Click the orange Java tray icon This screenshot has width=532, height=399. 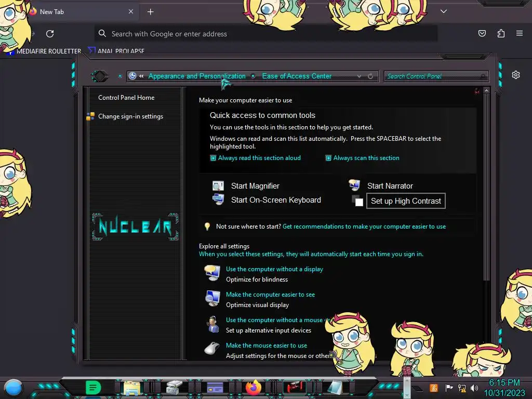pos(434,388)
